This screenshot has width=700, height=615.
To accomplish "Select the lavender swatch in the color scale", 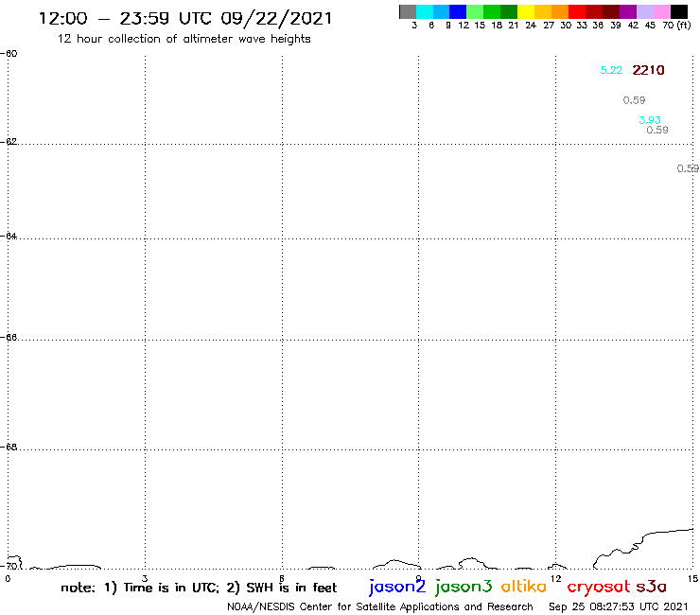I will pyautogui.click(x=644, y=11).
